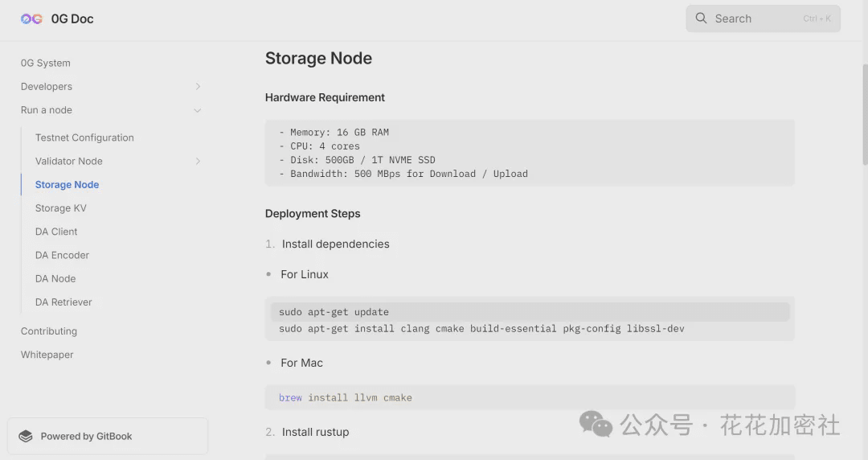Select Storage Node in sidebar
The width and height of the screenshot is (868, 460).
point(67,184)
